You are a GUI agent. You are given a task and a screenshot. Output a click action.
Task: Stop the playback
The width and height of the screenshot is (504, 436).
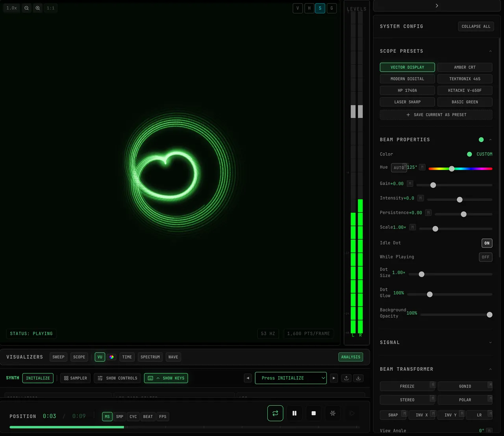pyautogui.click(x=314, y=413)
